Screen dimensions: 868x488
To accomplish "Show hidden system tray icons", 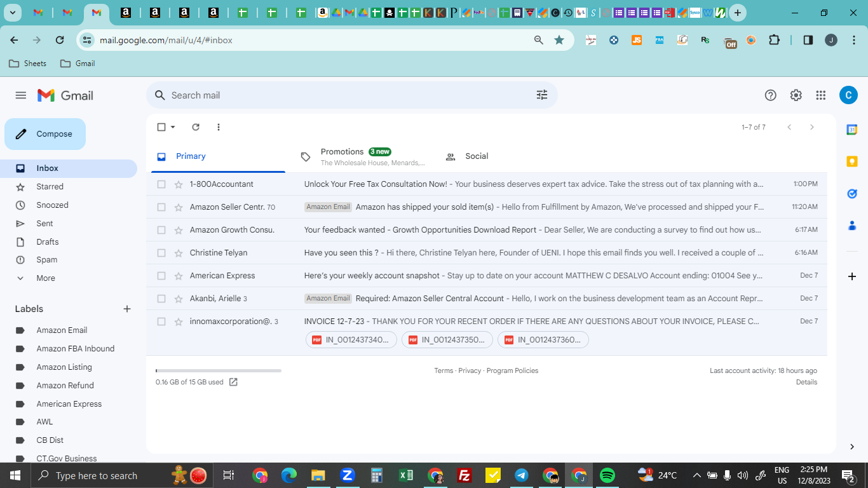I will (x=696, y=475).
